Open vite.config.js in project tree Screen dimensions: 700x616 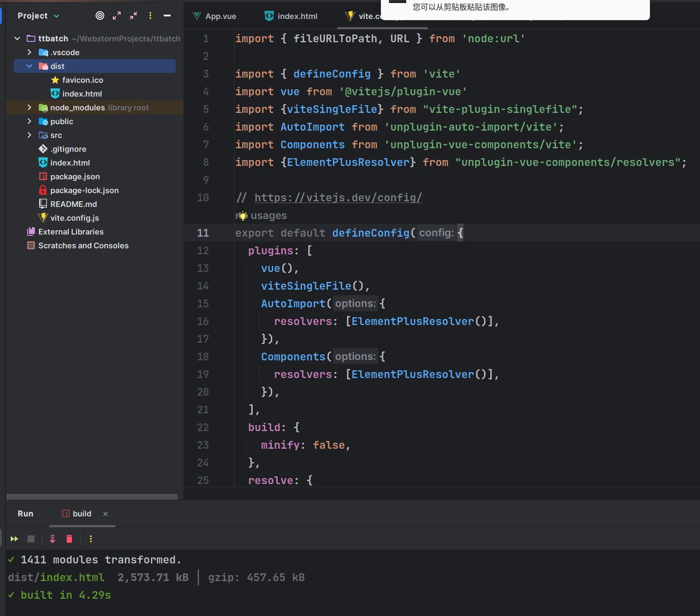(75, 218)
